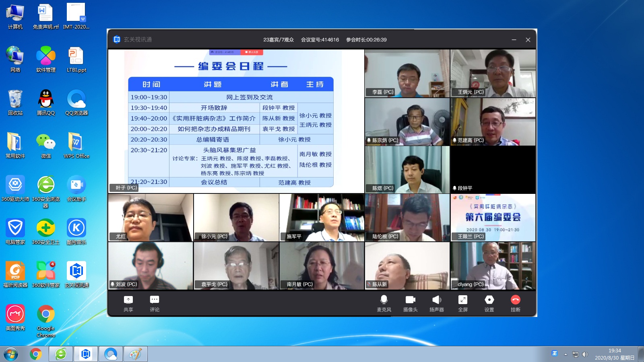Enter full screen (全屏) mode

tap(463, 303)
